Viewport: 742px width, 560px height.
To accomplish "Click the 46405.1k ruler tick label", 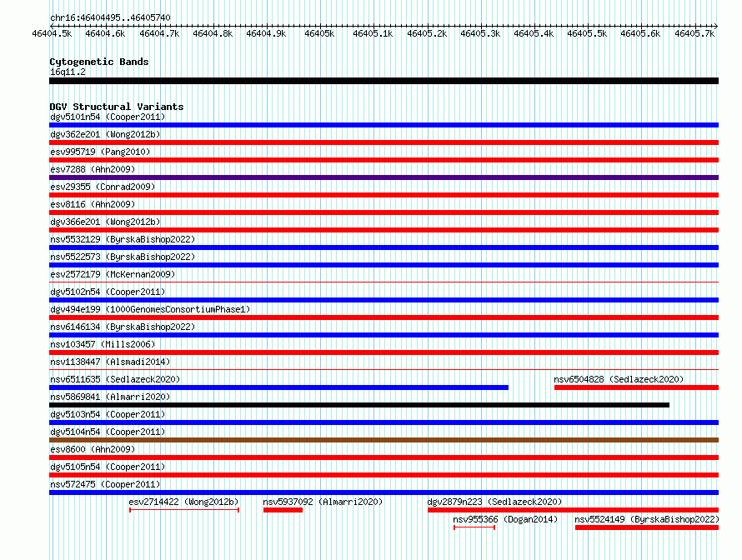I will click(373, 33).
